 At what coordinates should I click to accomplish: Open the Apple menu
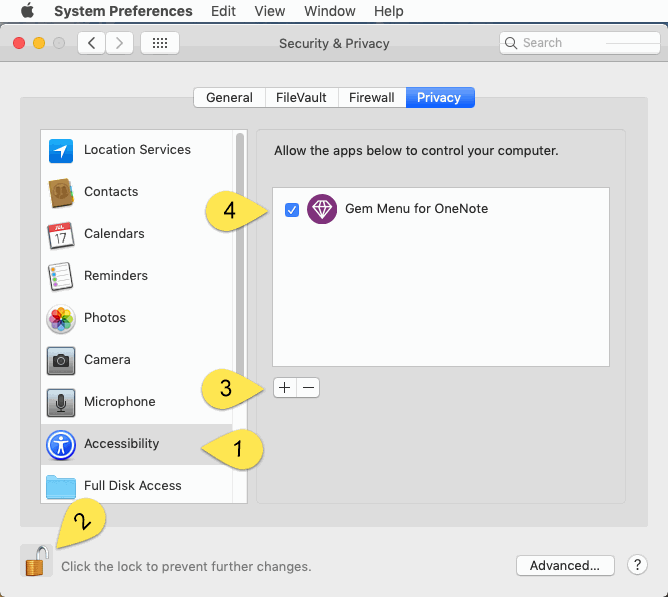coord(27,10)
